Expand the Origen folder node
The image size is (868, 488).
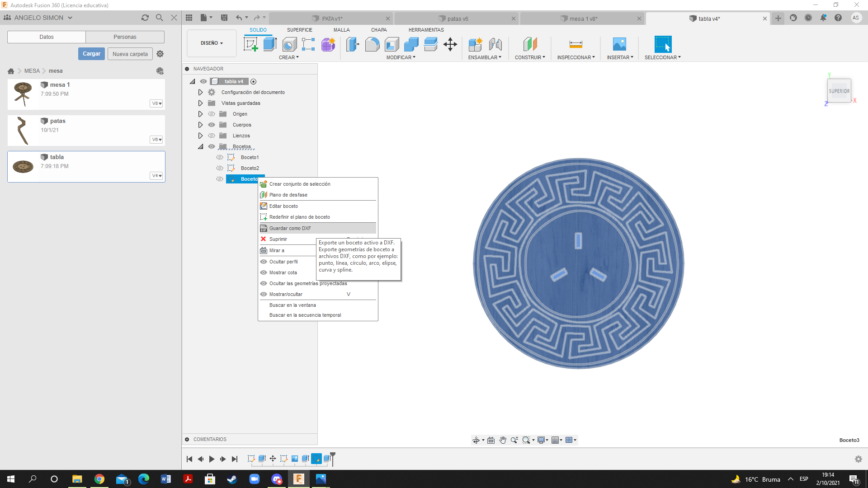pos(200,114)
